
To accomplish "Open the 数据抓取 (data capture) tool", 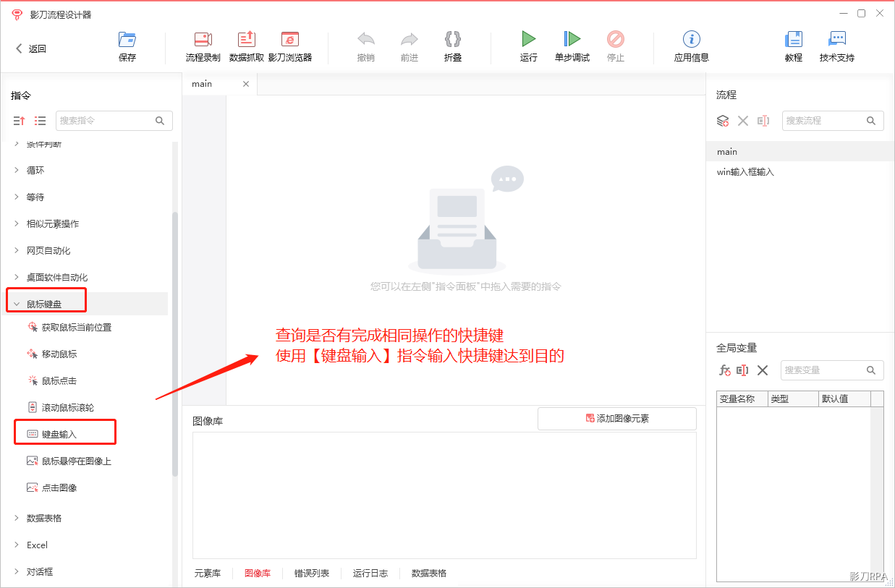I will (246, 40).
